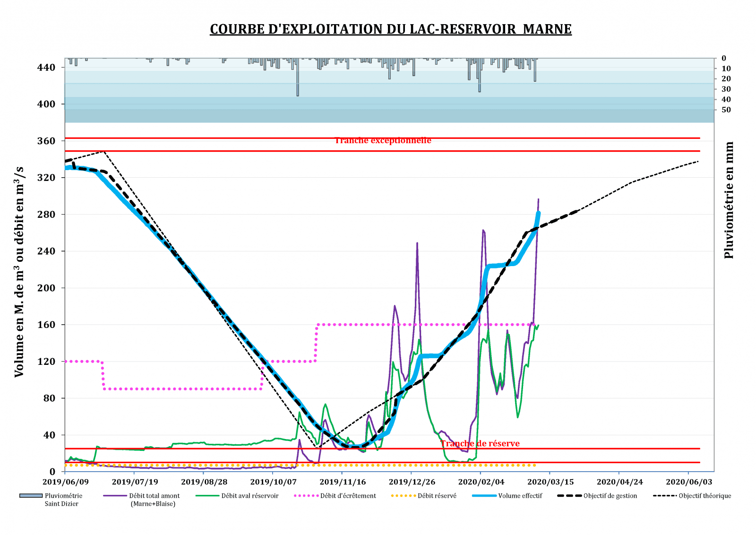Select the chart title COURBE D'EXPLOITATION DU LAC-RESERVOIR MARNE
Image resolution: width=756 pixels, height=535 pixels.
tap(391, 29)
